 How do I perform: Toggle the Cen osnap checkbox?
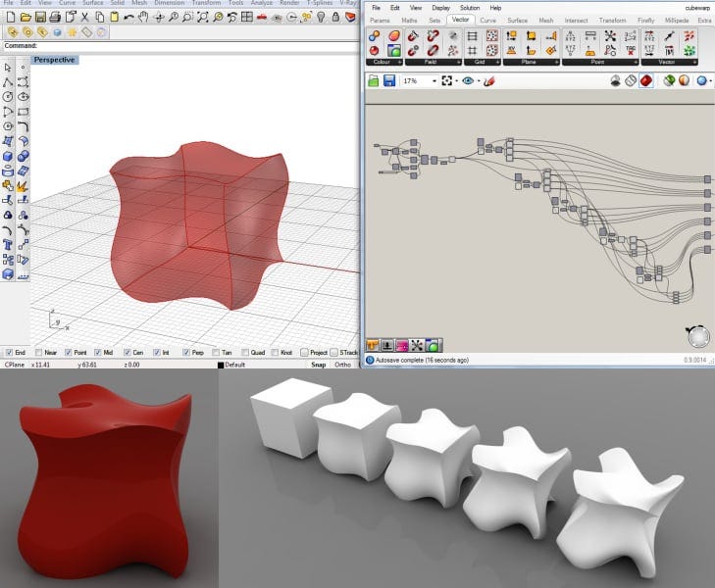[128, 353]
